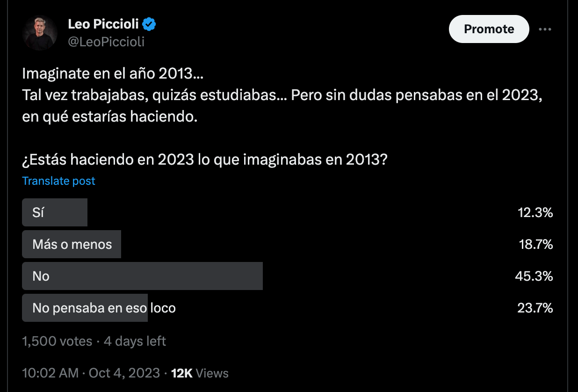Click the 1,500 votes count
Screen dimensions: 578x392
click(x=57, y=341)
